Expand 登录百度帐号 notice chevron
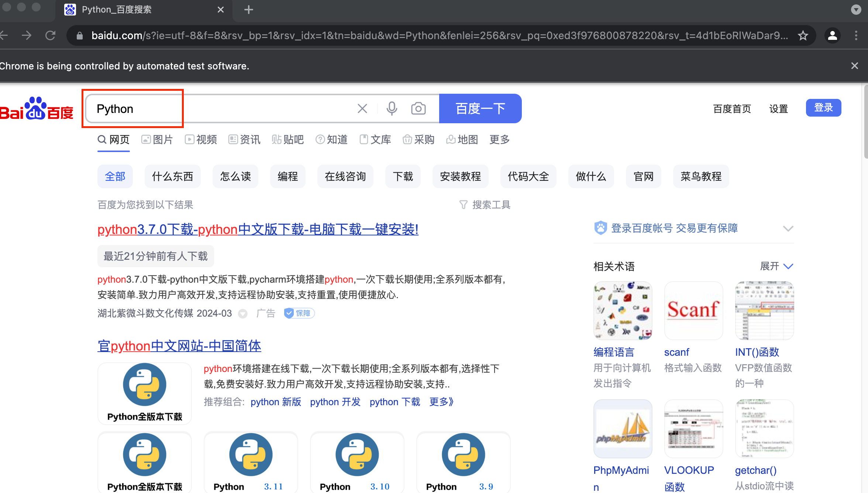 pos(788,228)
